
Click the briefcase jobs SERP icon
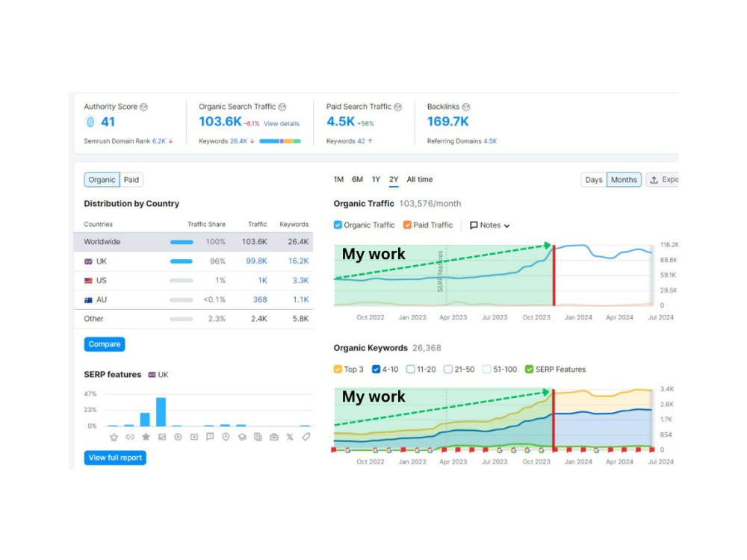[x=274, y=437]
